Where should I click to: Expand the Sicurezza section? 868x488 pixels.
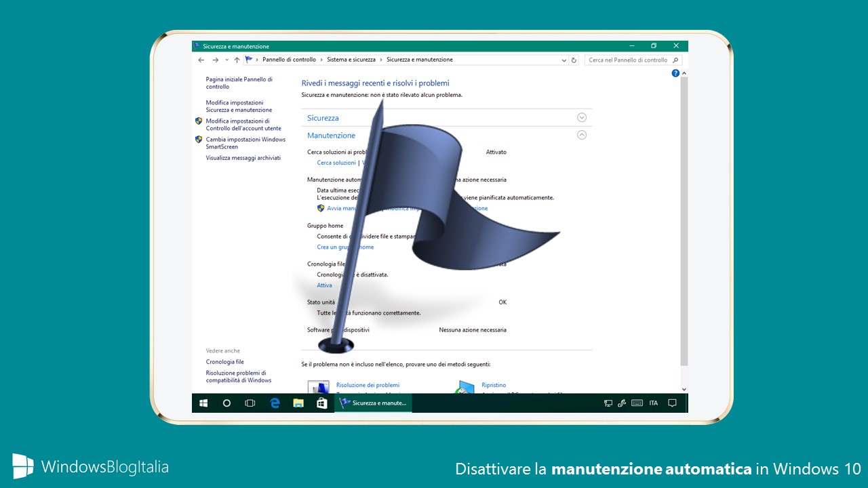click(581, 117)
